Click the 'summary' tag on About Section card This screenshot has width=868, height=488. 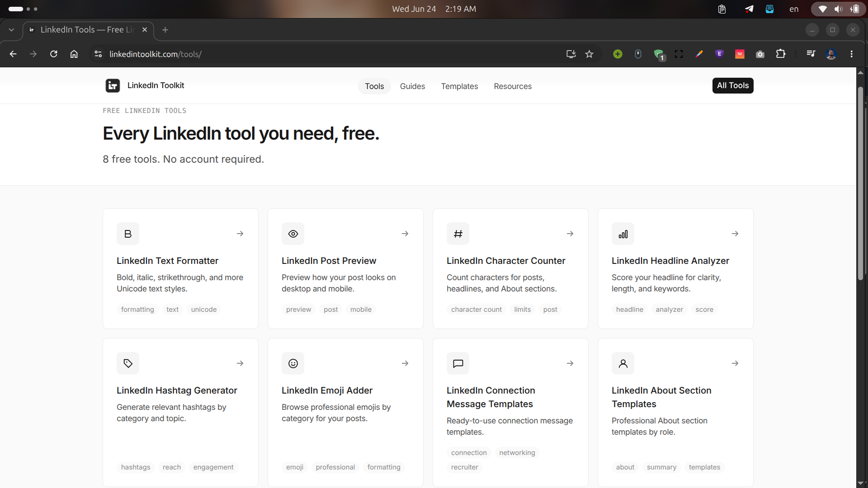pyautogui.click(x=661, y=467)
